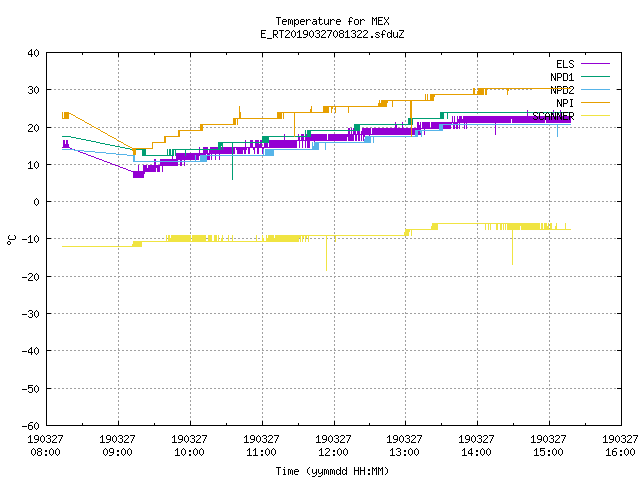Image resolution: width=640 pixels, height=480 pixels.
Task: Click the y-axis tick label -30
Action: tap(31, 314)
